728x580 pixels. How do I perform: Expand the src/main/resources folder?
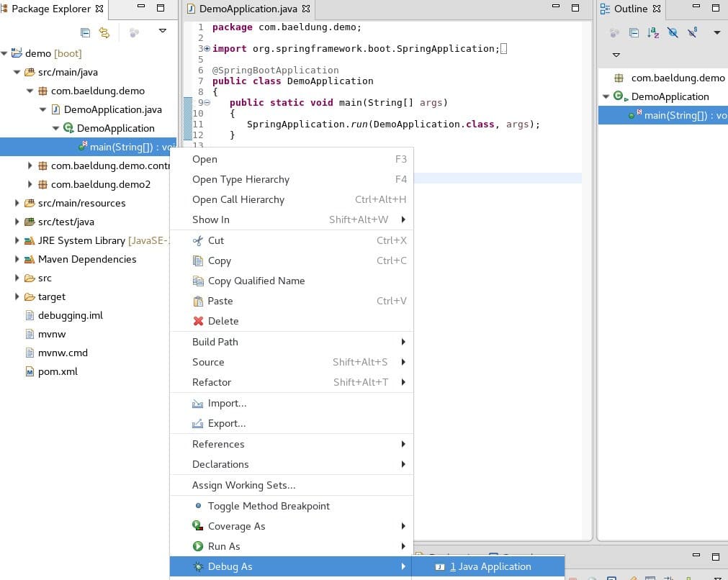coord(17,203)
